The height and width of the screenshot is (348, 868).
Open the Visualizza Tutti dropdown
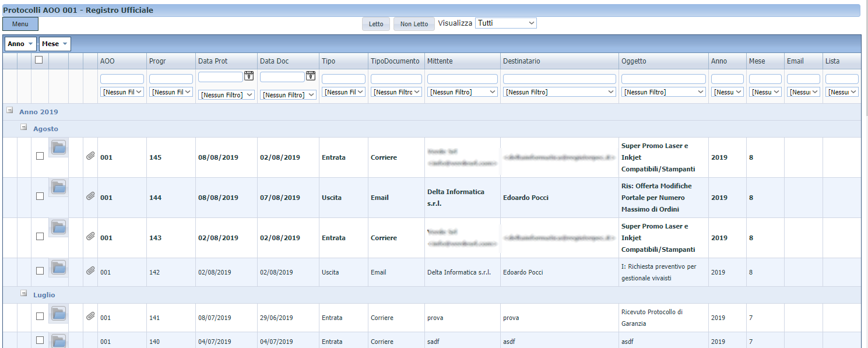pyautogui.click(x=505, y=23)
